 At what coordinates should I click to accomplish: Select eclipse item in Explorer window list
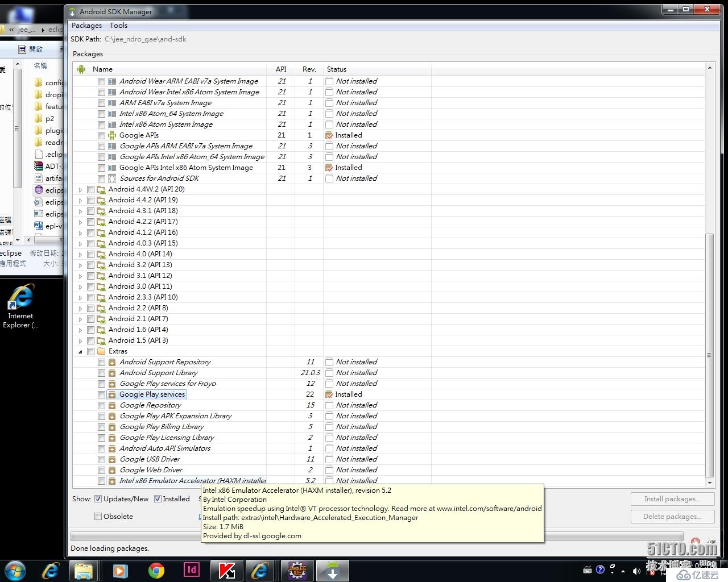48,190
